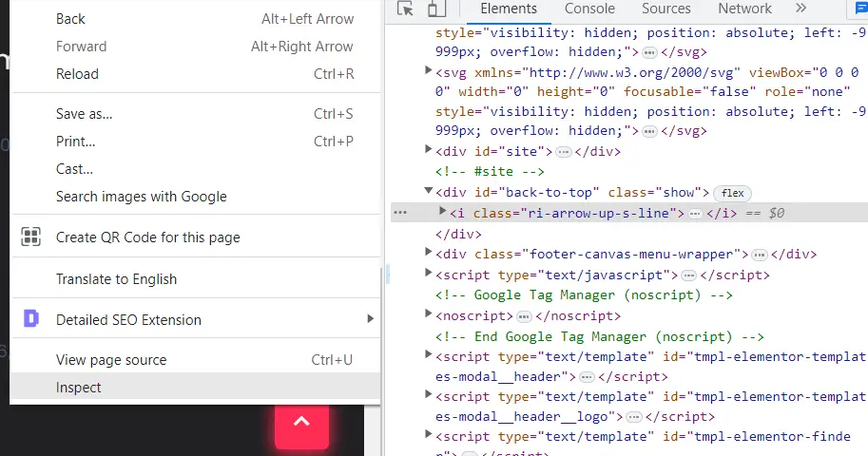This screenshot has height=456, width=868.
Task: Expand the footer-canvas-menu-wrapper div
Action: click(x=428, y=255)
